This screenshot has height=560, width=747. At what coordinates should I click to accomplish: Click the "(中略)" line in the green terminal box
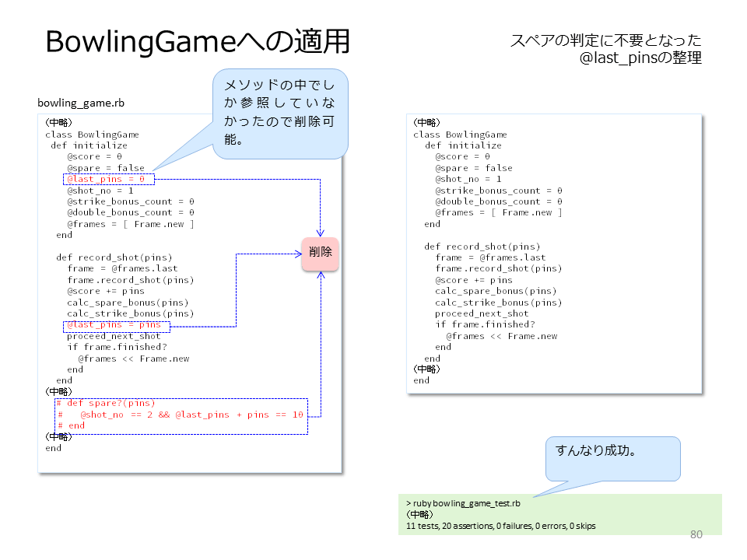[x=419, y=515]
